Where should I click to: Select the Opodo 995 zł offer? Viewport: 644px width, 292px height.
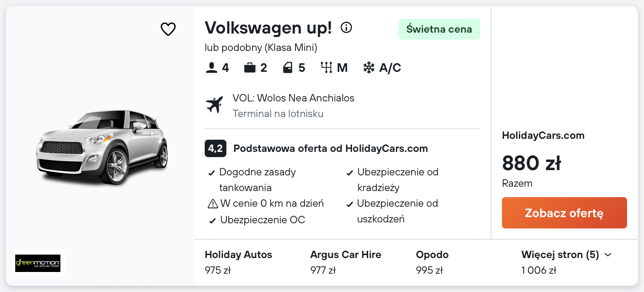click(432, 262)
